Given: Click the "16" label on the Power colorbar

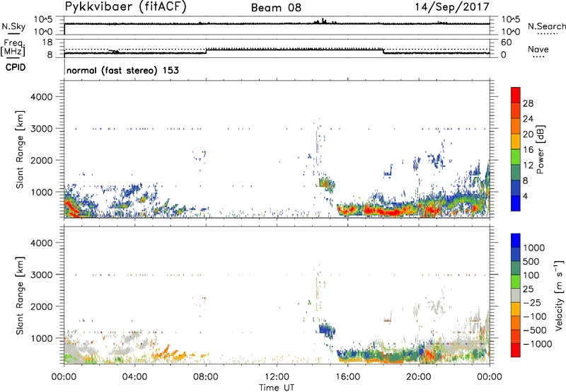Looking at the screenshot, I should click(x=528, y=150).
